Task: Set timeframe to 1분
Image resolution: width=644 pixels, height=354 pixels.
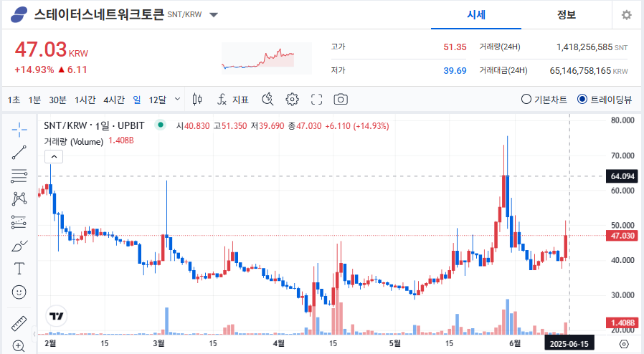Action: (34, 100)
